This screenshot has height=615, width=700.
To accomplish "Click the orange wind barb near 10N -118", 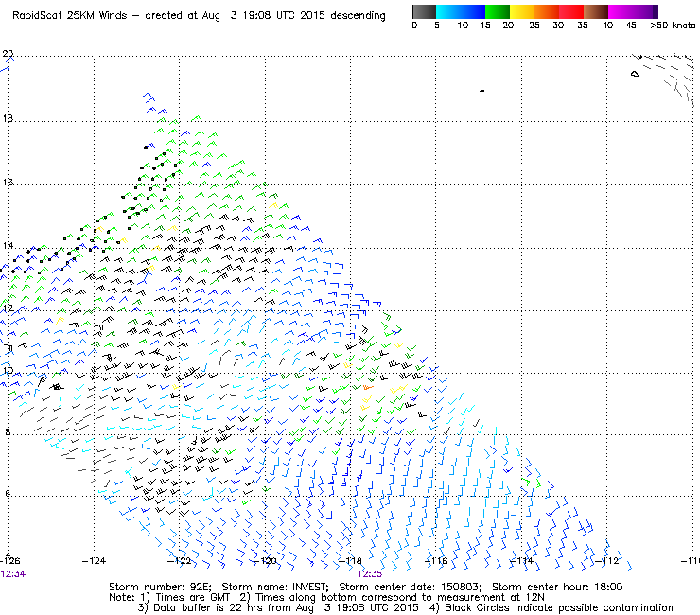I will coord(367,387).
